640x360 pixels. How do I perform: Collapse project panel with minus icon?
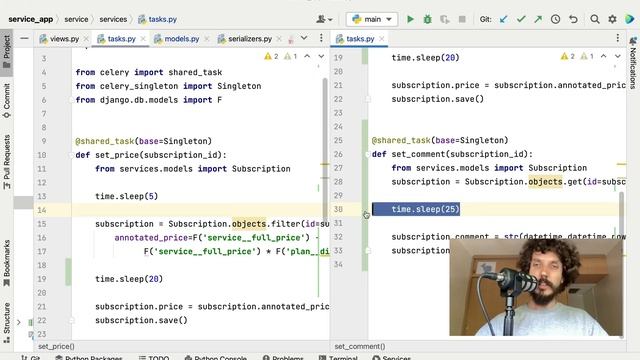click(x=24, y=38)
